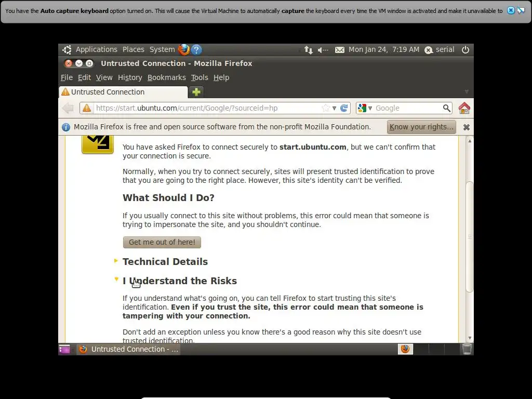Click the scrollbar down arrow

click(470, 338)
